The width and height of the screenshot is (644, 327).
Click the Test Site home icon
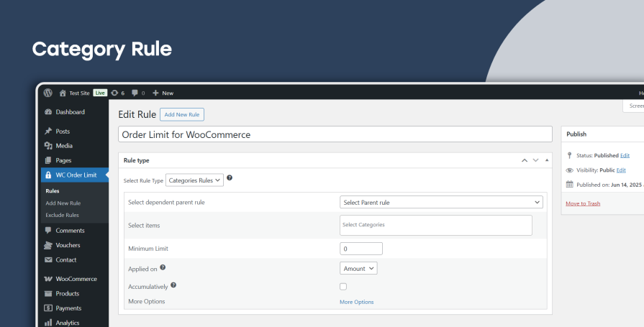click(x=63, y=93)
